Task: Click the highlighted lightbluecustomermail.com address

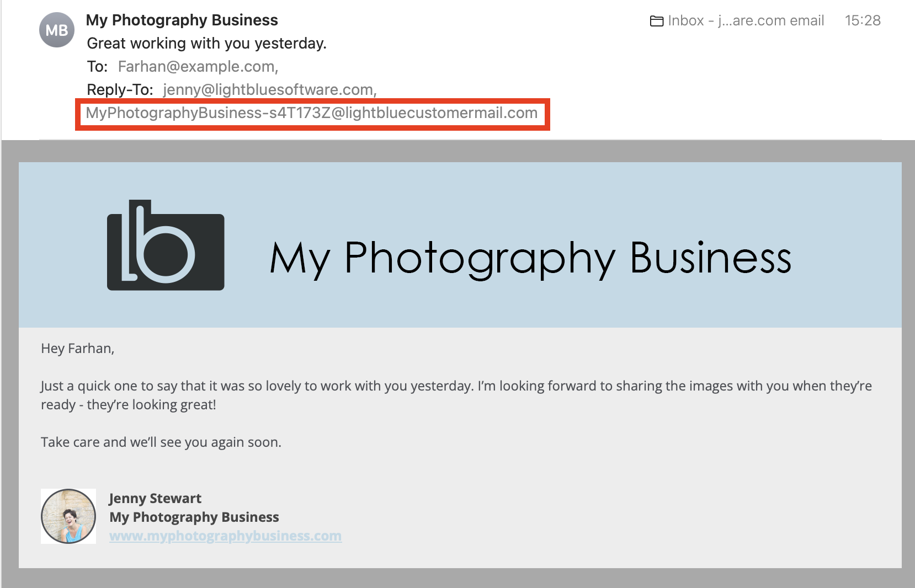Action: click(312, 113)
